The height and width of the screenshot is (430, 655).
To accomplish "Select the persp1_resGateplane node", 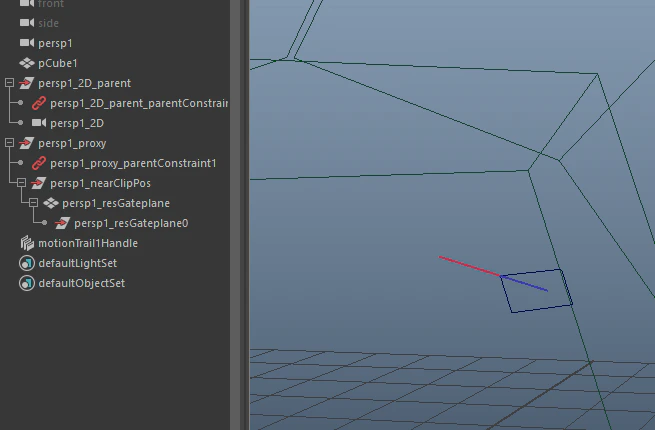I will point(116,204).
